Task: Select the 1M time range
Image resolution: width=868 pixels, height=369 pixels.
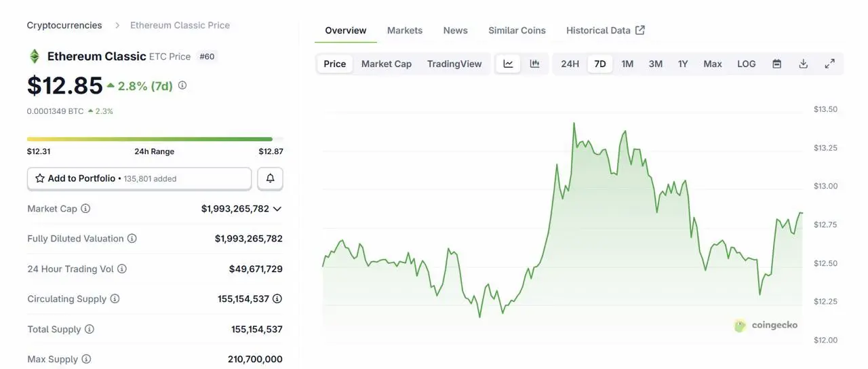Action: tap(627, 64)
